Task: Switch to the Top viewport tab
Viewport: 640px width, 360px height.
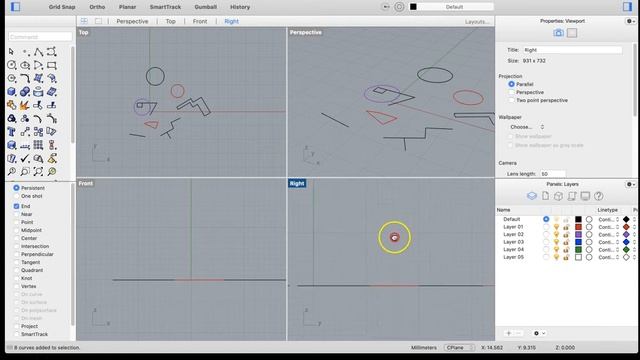Action: pos(171,21)
